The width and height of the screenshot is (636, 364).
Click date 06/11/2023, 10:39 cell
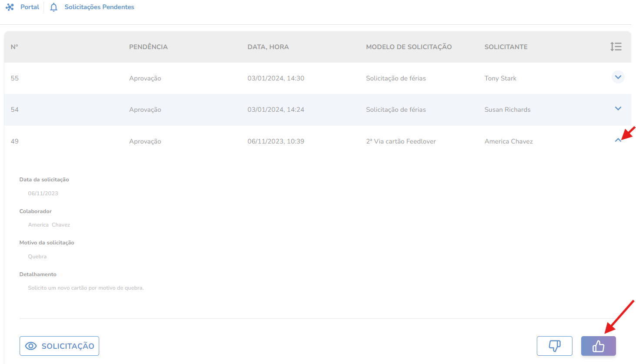pos(276,141)
